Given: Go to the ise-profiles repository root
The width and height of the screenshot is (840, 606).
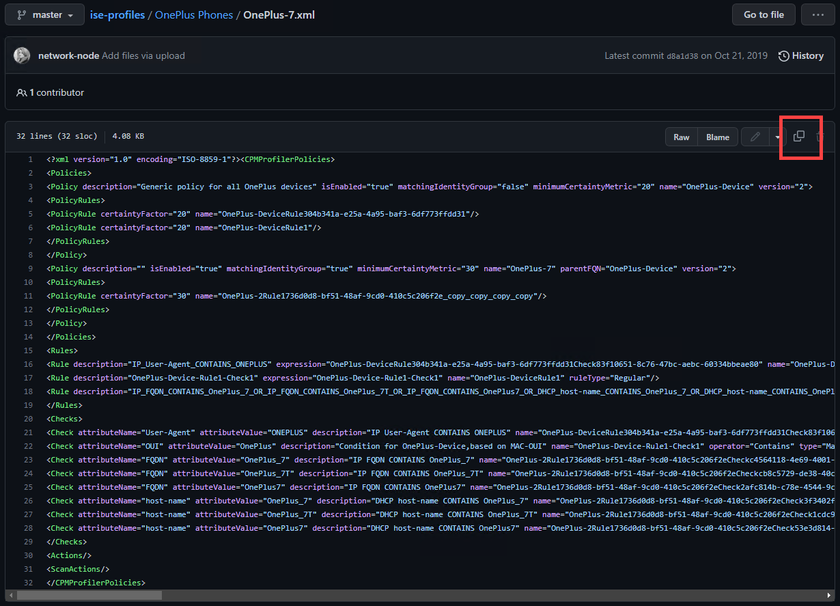Looking at the screenshot, I should (x=117, y=15).
